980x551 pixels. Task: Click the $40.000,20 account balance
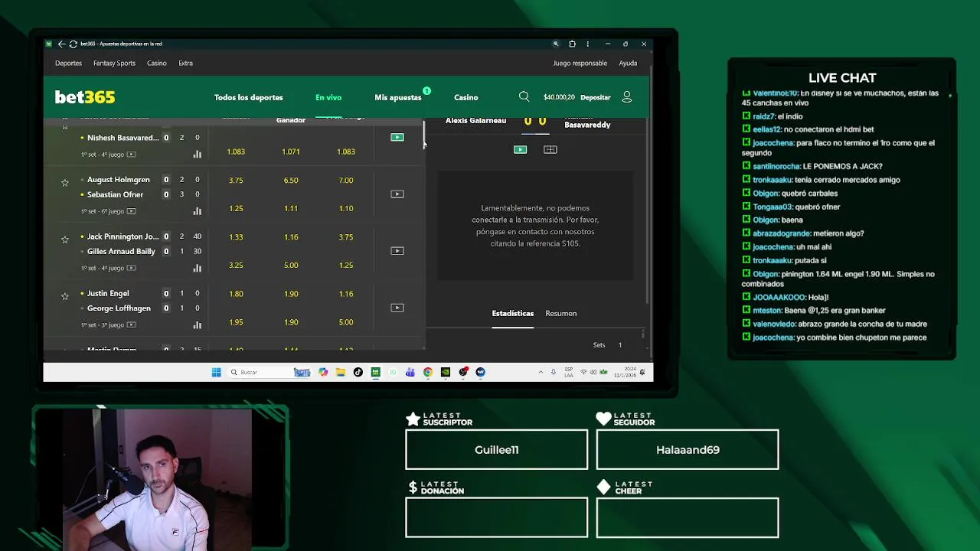(x=559, y=97)
